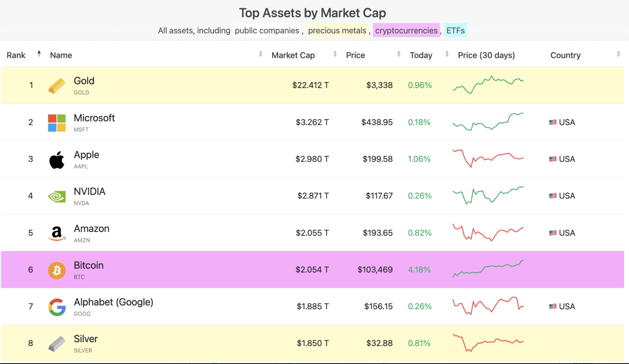
Task: Click the Apple logo icon
Action: pos(57,160)
